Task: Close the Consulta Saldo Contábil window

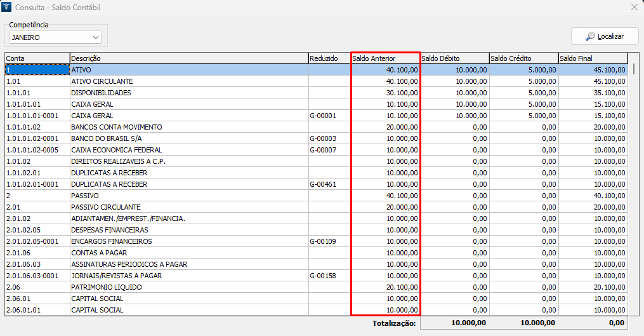Action: [x=633, y=8]
